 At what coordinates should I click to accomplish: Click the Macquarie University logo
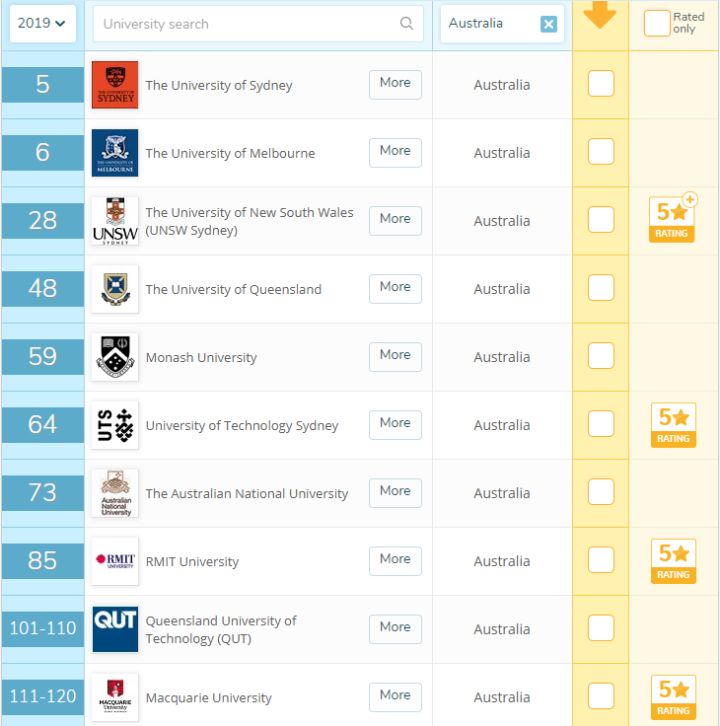(x=115, y=697)
